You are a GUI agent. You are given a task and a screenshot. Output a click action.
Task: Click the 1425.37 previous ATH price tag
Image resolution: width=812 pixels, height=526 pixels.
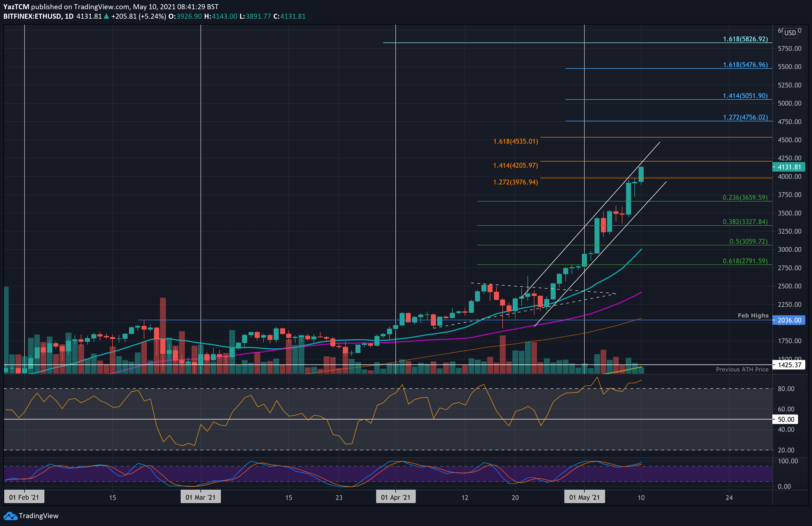[x=789, y=365]
